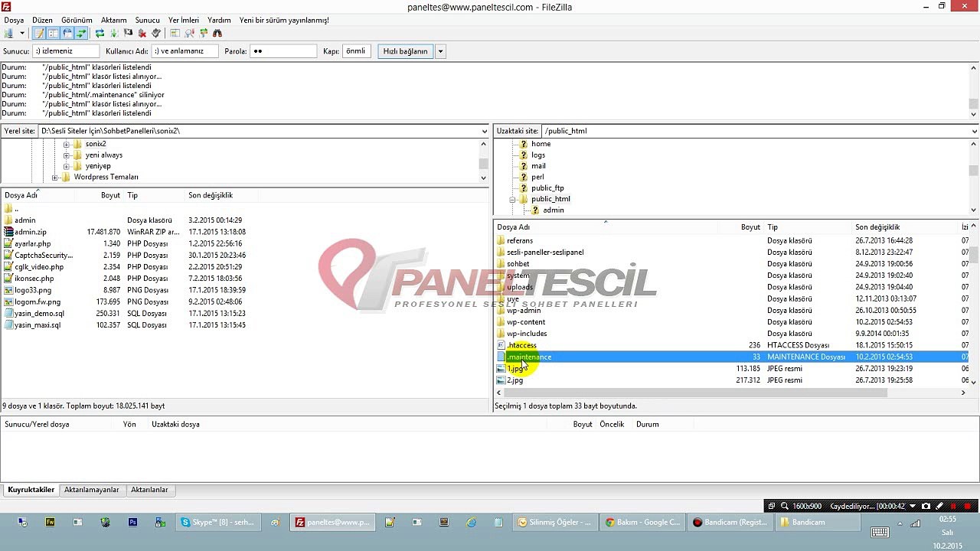Expand the sonix2 folder in local tree
Viewport: 980px width, 551px height.
[x=66, y=144]
